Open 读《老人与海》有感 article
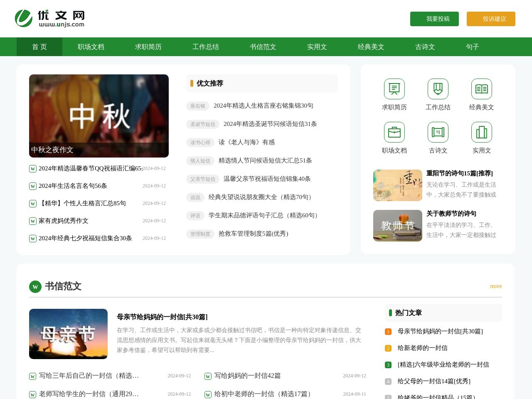532x399 pixels. tap(246, 142)
